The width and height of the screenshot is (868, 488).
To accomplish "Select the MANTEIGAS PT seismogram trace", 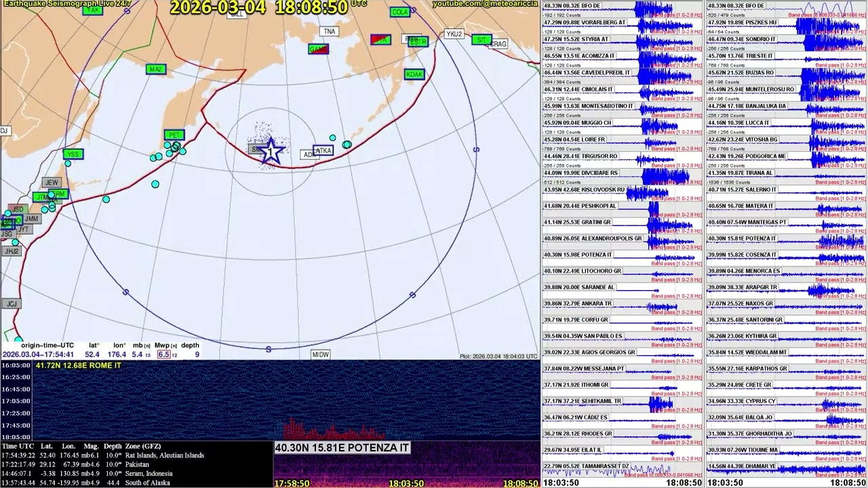I will pos(787,226).
